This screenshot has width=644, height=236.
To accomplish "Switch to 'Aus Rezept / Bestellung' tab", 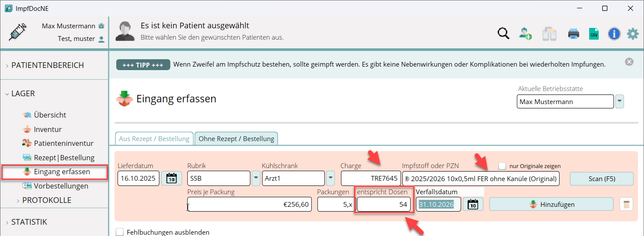I will coord(154,139).
